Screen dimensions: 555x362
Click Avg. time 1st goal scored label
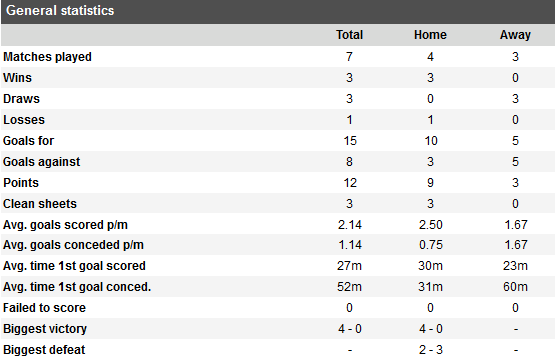tap(74, 266)
